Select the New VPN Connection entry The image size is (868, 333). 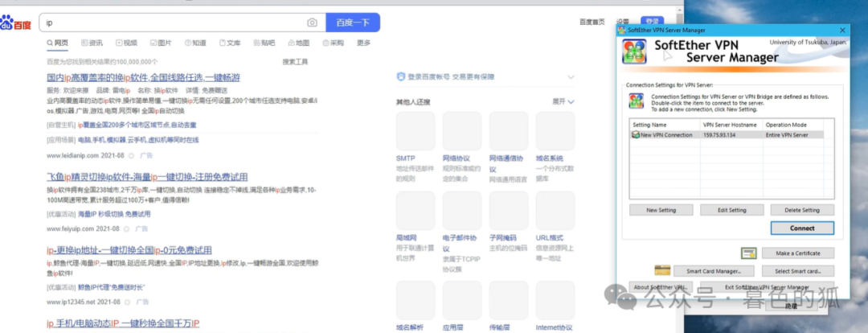click(x=663, y=135)
